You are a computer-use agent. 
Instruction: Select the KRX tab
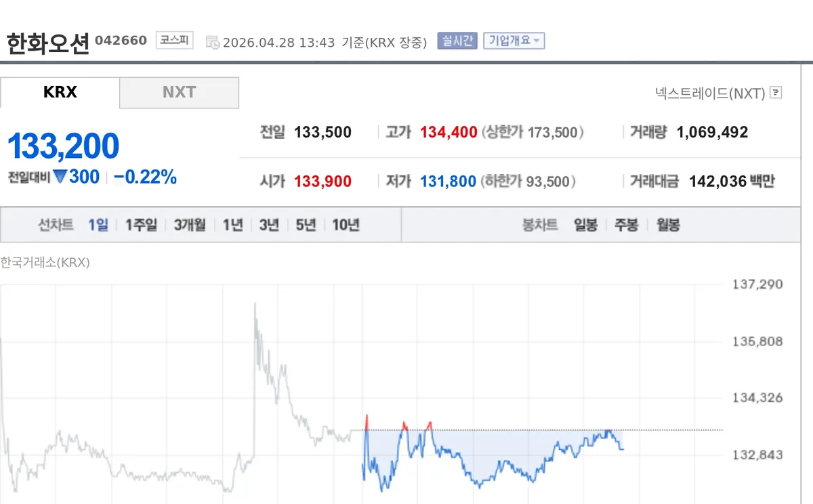(x=60, y=93)
